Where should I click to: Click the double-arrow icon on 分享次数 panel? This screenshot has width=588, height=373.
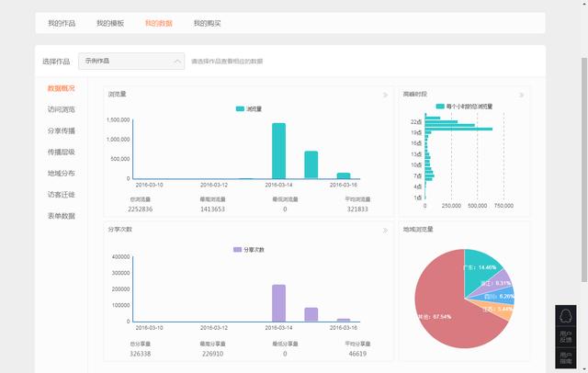[385, 230]
